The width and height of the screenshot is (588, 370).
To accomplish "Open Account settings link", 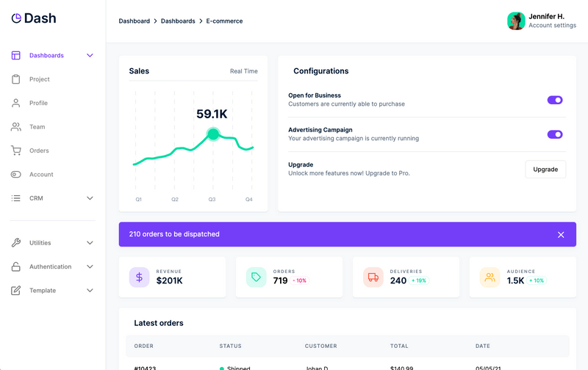I will tap(553, 26).
